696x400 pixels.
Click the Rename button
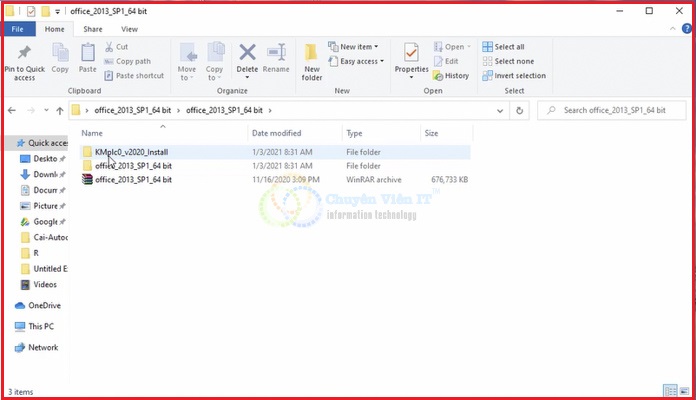276,58
